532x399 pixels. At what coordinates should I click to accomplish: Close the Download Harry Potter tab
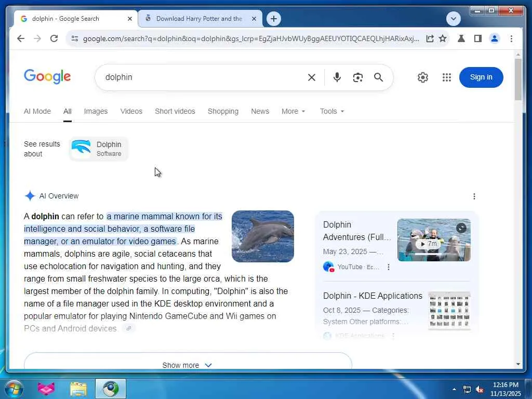(254, 19)
